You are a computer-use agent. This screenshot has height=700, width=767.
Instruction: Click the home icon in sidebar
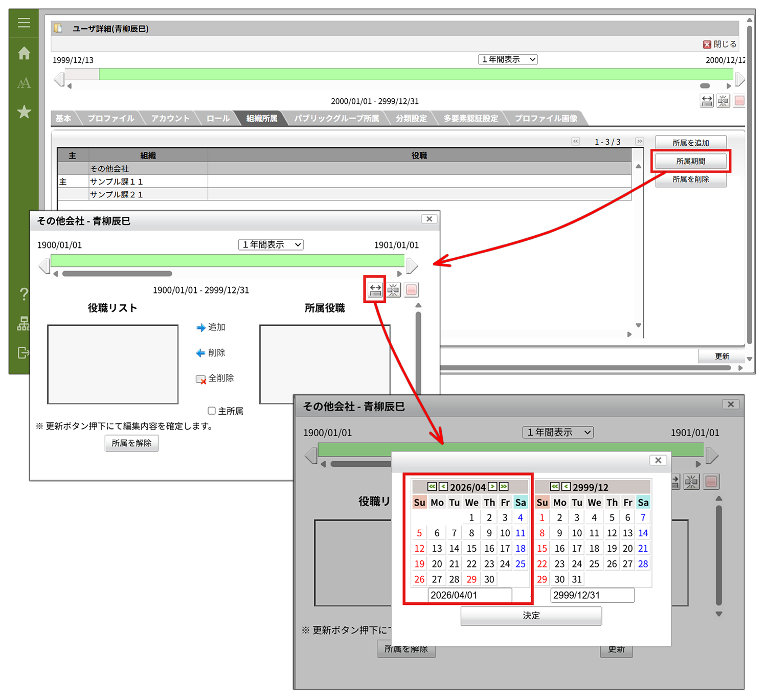(24, 53)
